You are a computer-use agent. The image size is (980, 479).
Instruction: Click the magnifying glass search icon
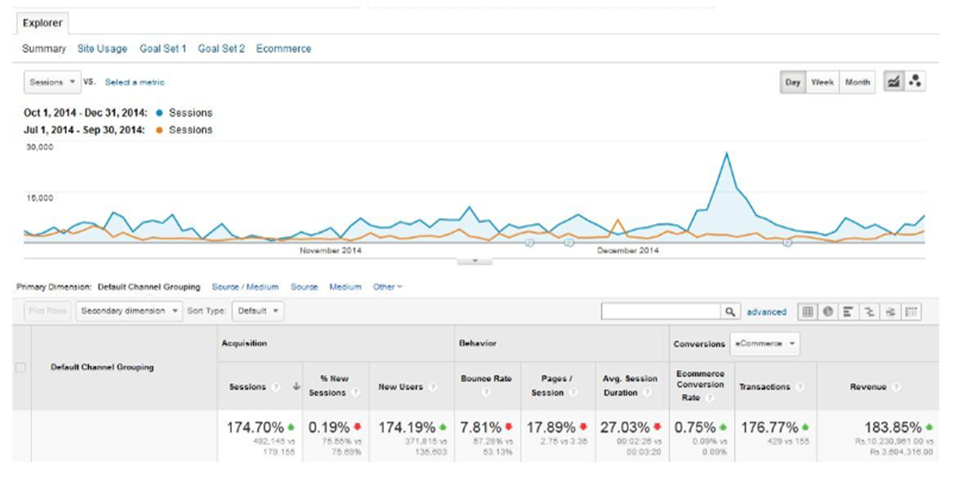click(x=730, y=311)
